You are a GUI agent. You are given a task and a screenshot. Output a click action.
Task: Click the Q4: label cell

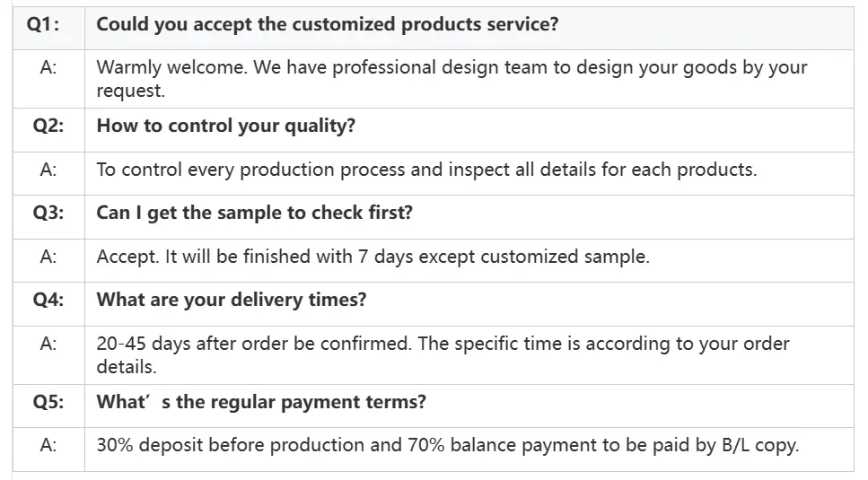click(x=48, y=304)
